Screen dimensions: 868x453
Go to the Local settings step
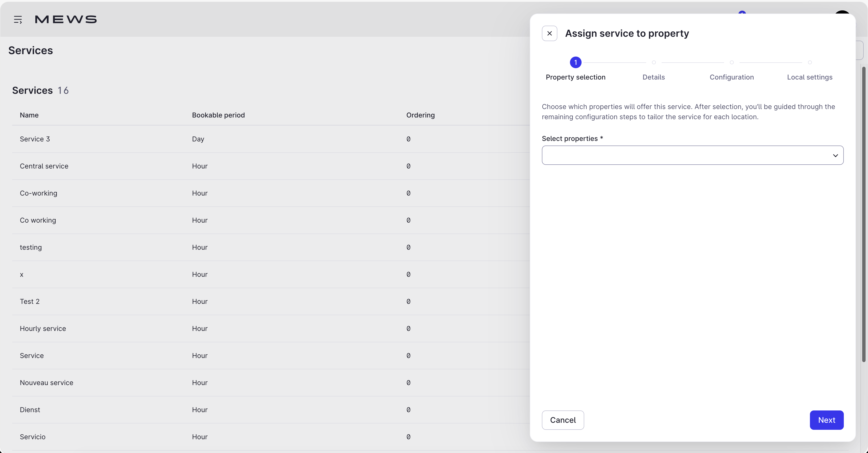(x=809, y=77)
